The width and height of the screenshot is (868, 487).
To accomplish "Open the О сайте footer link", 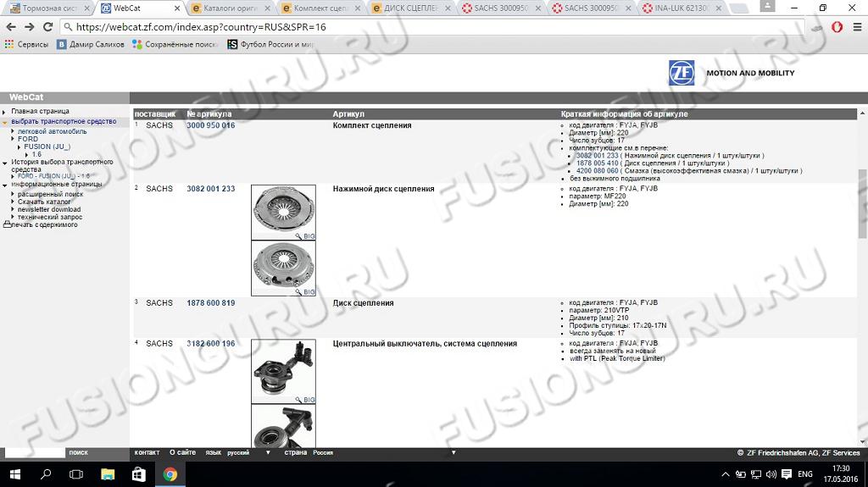I will [183, 452].
